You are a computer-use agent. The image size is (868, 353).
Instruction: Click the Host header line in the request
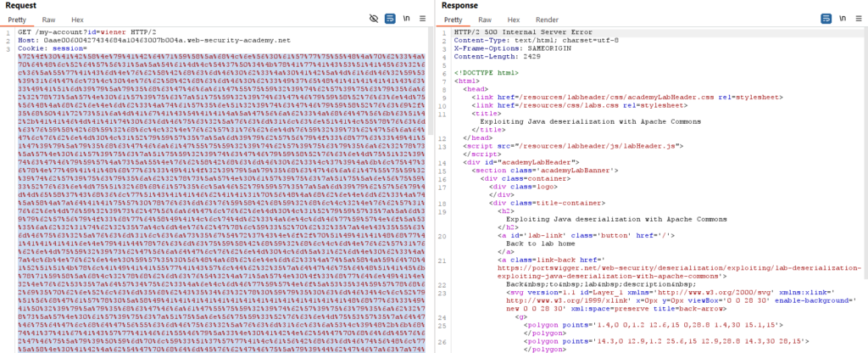pyautogui.click(x=154, y=41)
